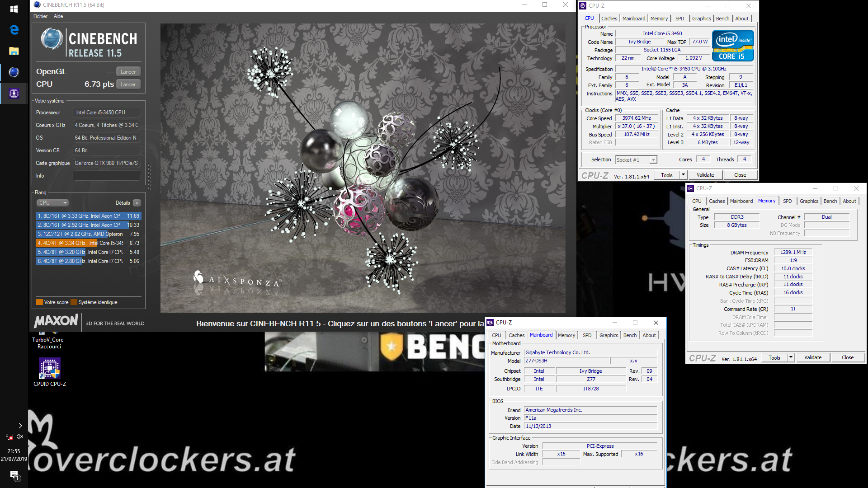Viewport: 868px width, 488px height.
Task: Click motherboard model Z77-DS3H field
Action: [566, 361]
